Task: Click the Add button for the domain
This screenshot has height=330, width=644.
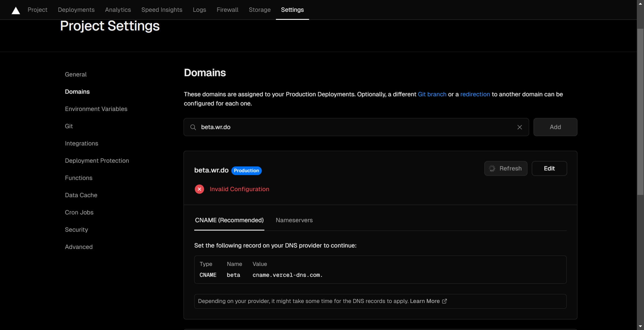Action: click(x=555, y=127)
